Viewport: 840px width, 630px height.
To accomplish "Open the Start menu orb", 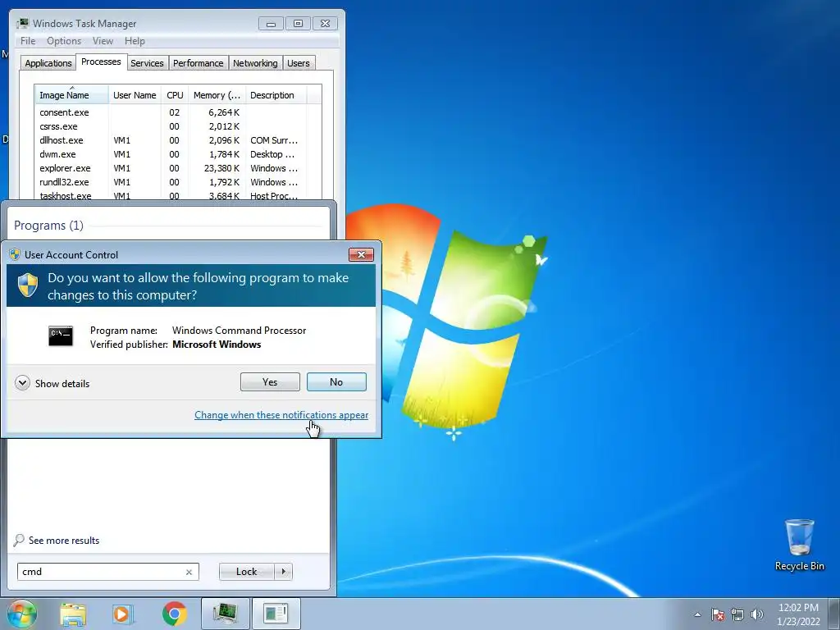I will point(22,614).
